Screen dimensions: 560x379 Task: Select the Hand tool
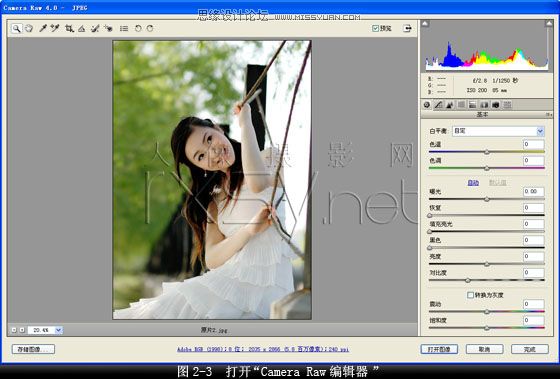click(x=29, y=28)
